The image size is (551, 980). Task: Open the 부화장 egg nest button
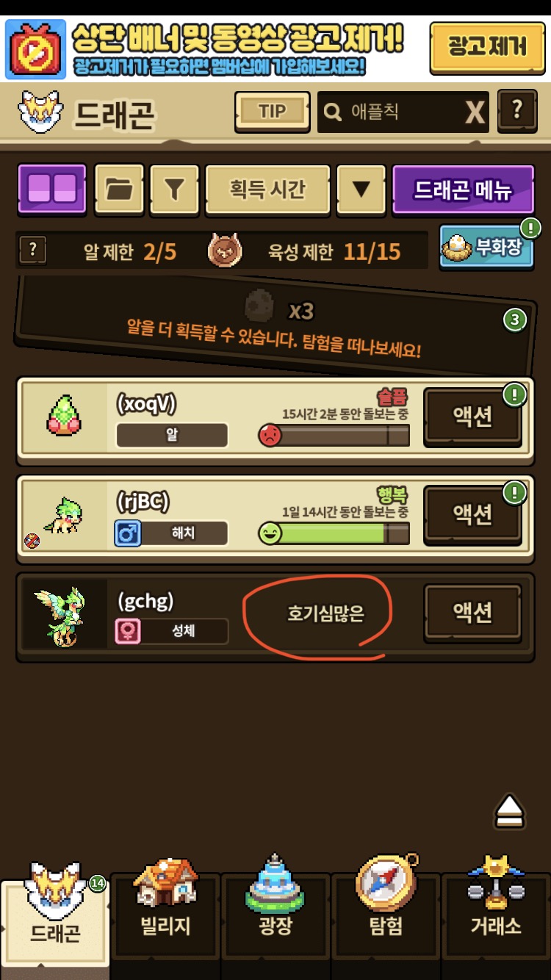488,246
